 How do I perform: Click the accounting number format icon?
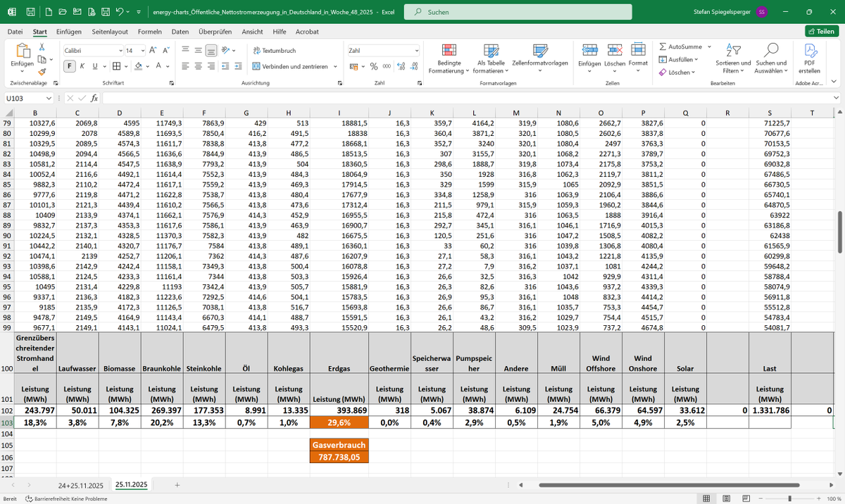(355, 66)
